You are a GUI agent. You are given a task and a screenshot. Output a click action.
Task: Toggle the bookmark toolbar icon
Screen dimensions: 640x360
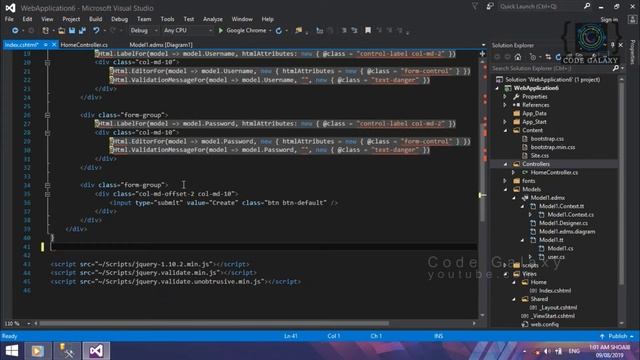(368, 31)
